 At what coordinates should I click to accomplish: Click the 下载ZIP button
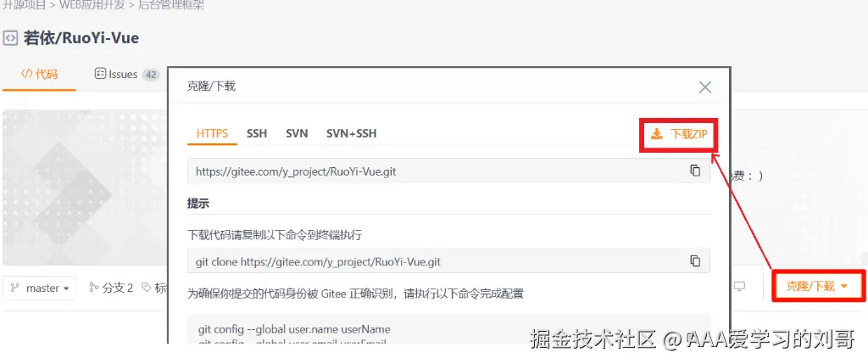(679, 134)
